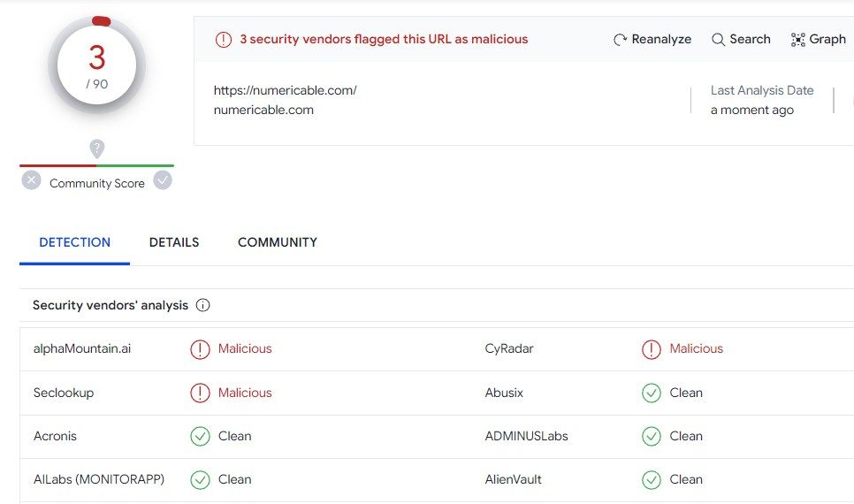The height and width of the screenshot is (504, 854).
Task: Click the red alert icon in the flagged banner
Action: [224, 40]
